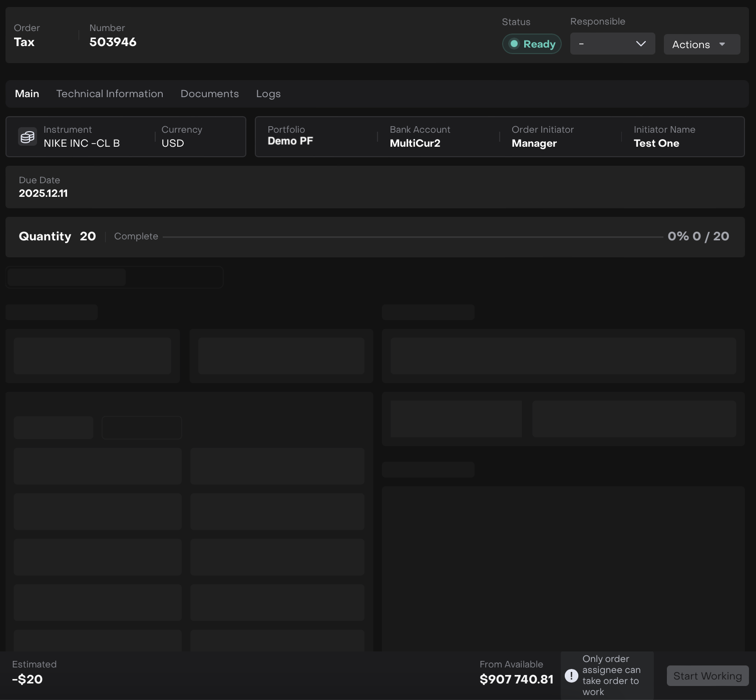Open the Technical Information tab

(110, 94)
